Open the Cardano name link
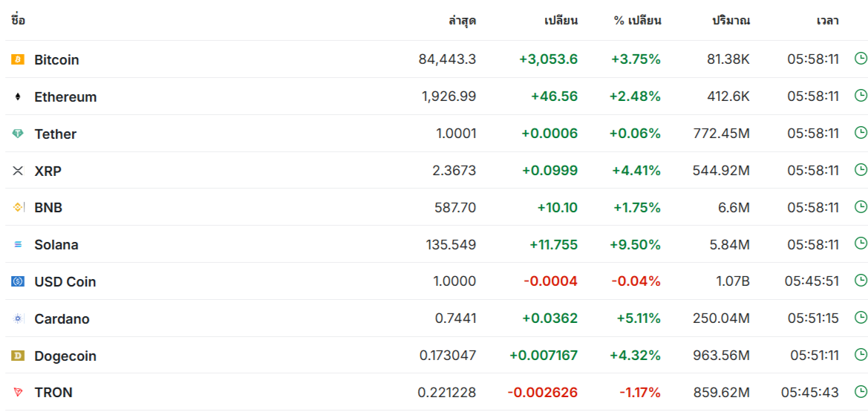Screen dimensions: 868x415 [x=62, y=318]
